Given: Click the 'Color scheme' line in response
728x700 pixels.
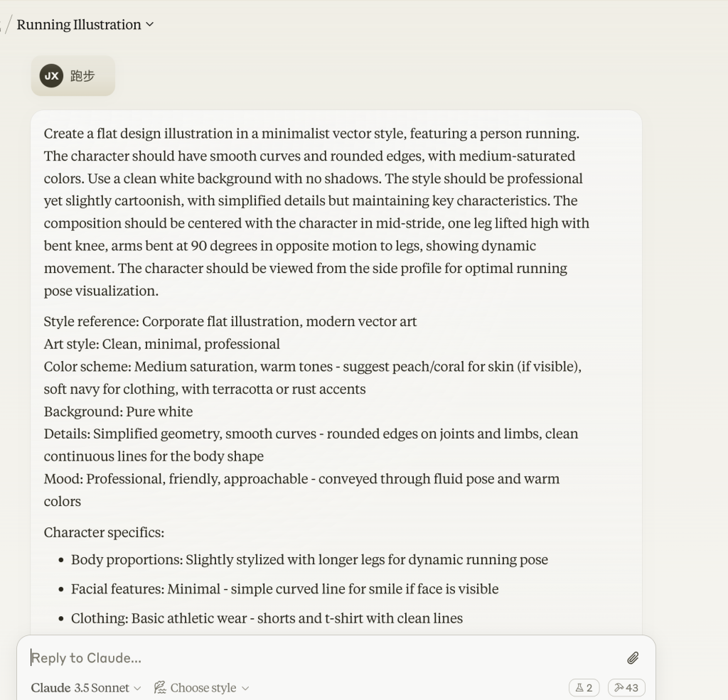Looking at the screenshot, I should pos(313,377).
